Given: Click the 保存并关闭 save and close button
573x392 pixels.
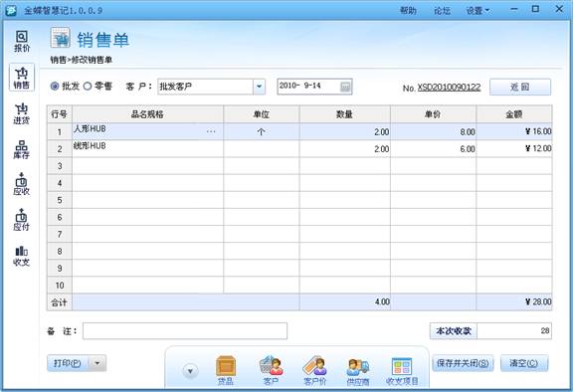Looking at the screenshot, I should (463, 363).
